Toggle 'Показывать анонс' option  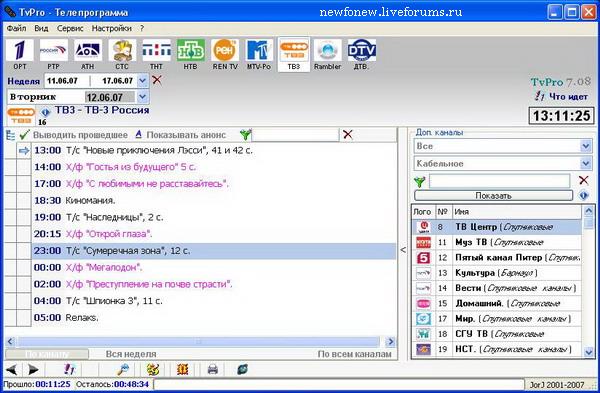181,135
